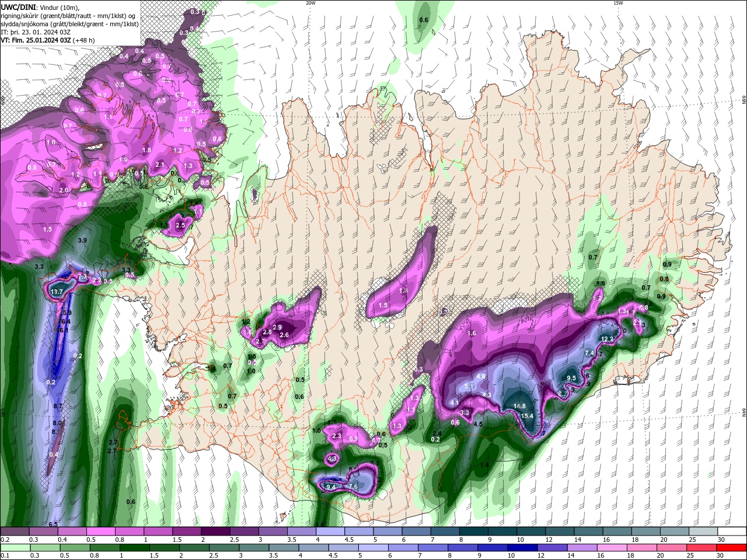Image resolution: width=747 pixels, height=560 pixels.
Task: Click the 13.7 precipitation value on the map
Action: pyautogui.click(x=57, y=292)
